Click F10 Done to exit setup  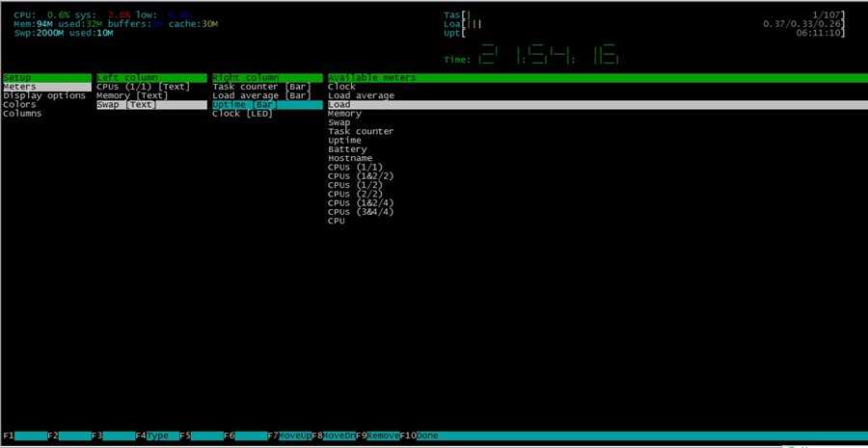pos(420,435)
